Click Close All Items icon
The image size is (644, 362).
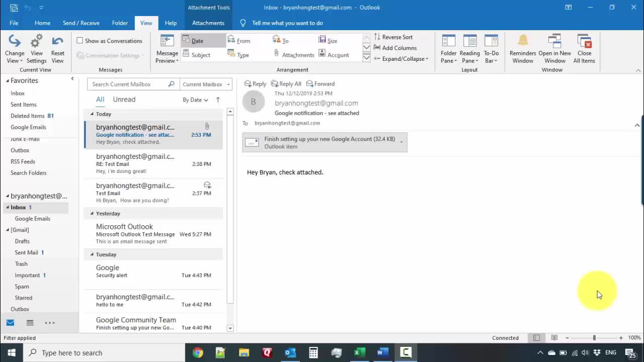(584, 42)
